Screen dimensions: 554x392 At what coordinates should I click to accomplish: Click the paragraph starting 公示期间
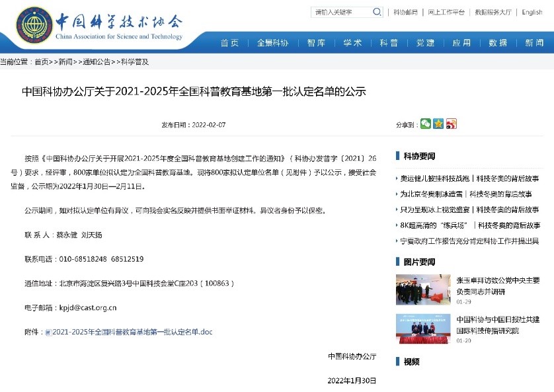click(175, 211)
